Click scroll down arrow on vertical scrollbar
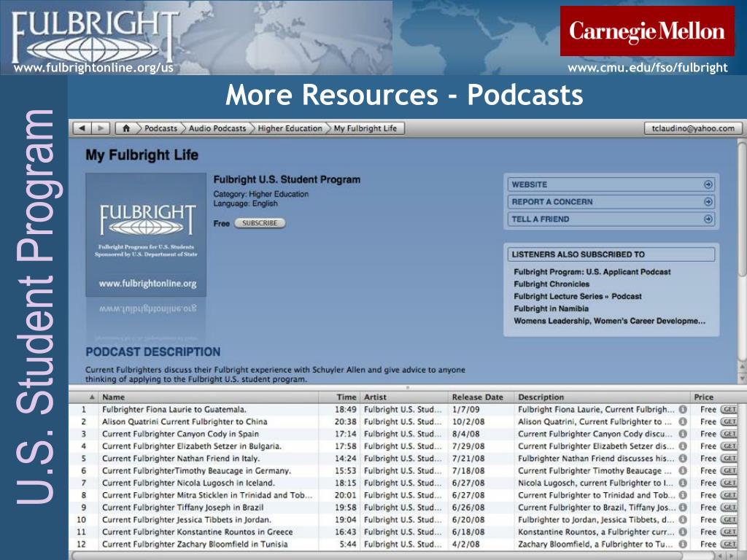747x560 pixels. [x=742, y=378]
